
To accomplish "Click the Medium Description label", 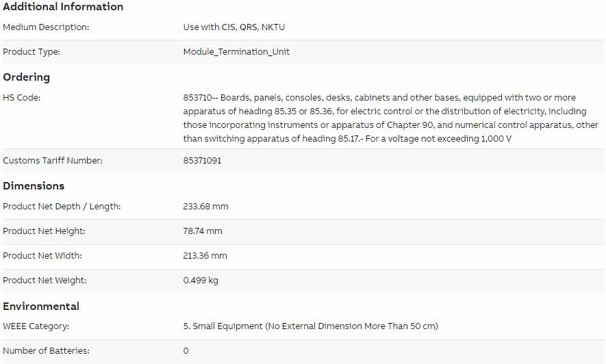I will coord(46,27).
